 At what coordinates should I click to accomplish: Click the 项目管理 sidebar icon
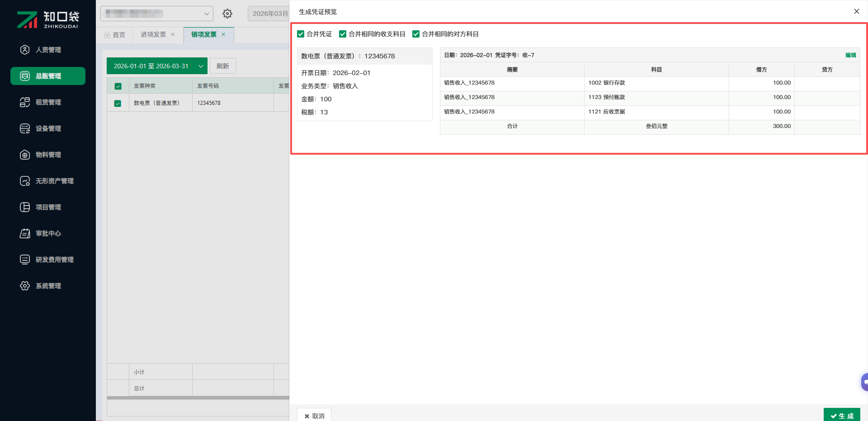[x=25, y=207]
